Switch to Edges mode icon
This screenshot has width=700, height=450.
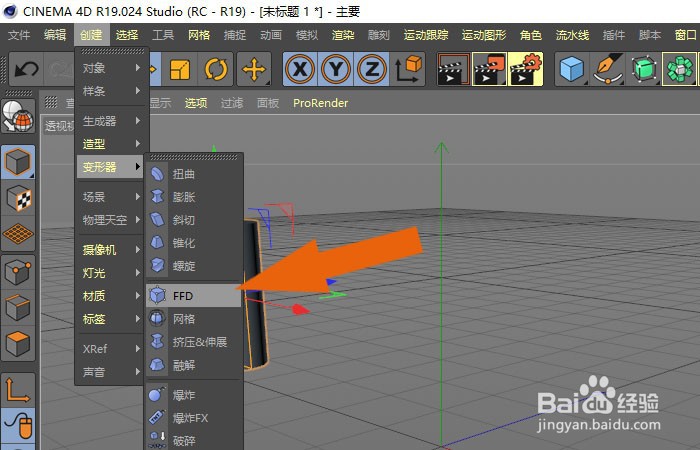pos(18,308)
